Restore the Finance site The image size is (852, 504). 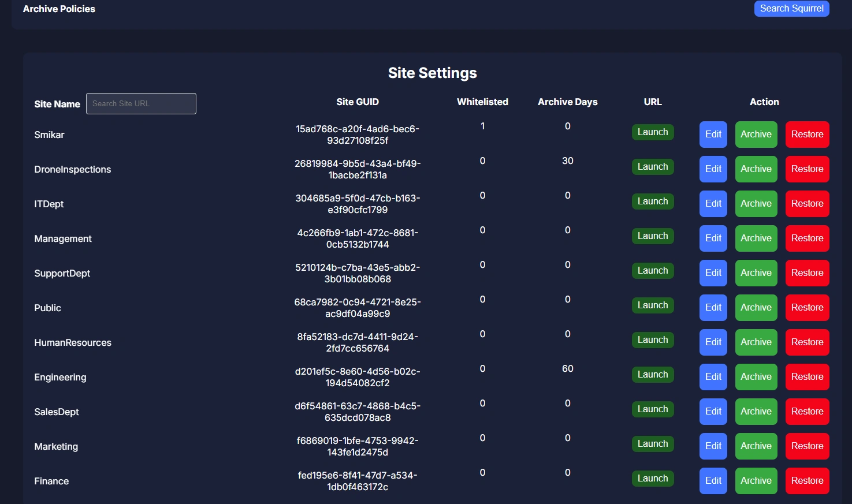pyautogui.click(x=807, y=481)
